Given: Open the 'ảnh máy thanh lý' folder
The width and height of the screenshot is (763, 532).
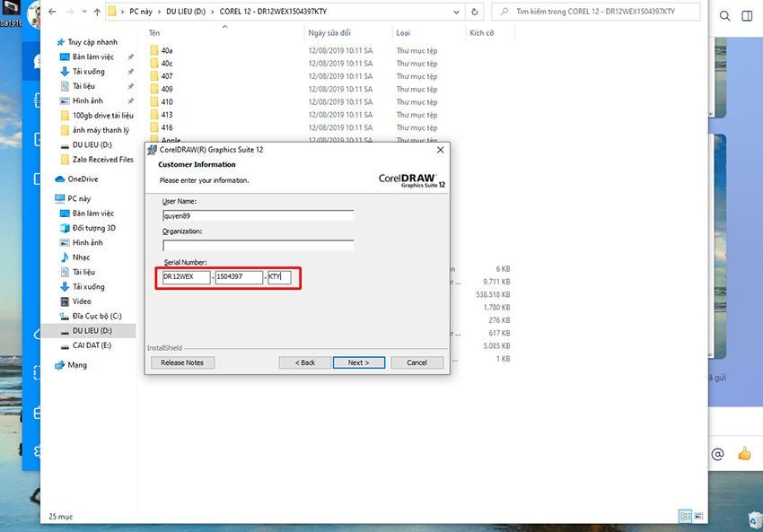Looking at the screenshot, I should (101, 130).
